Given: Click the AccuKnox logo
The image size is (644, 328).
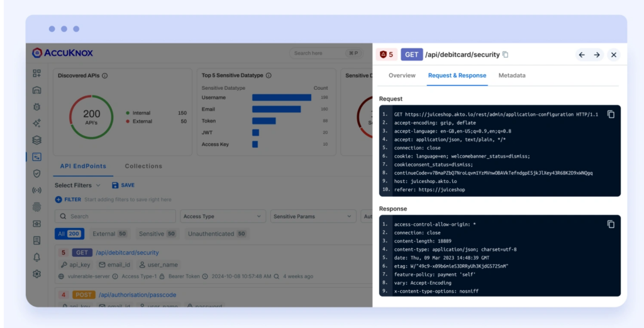Looking at the screenshot, I should pos(62,53).
